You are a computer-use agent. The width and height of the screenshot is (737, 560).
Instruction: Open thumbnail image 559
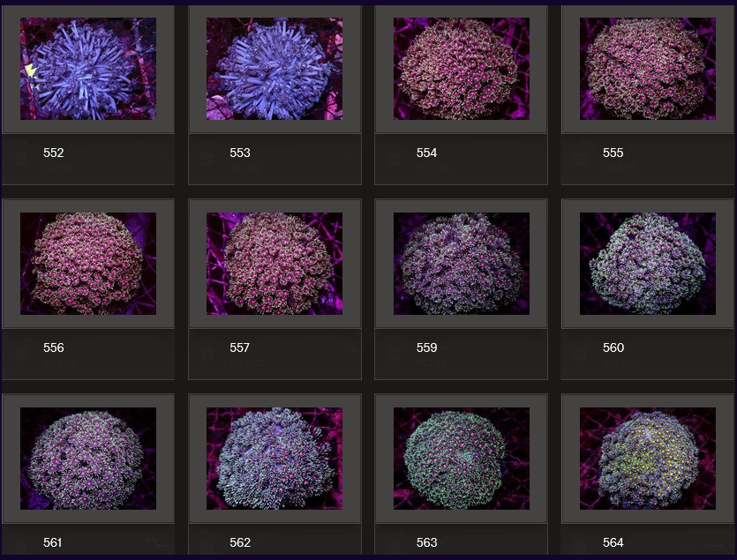462,264
